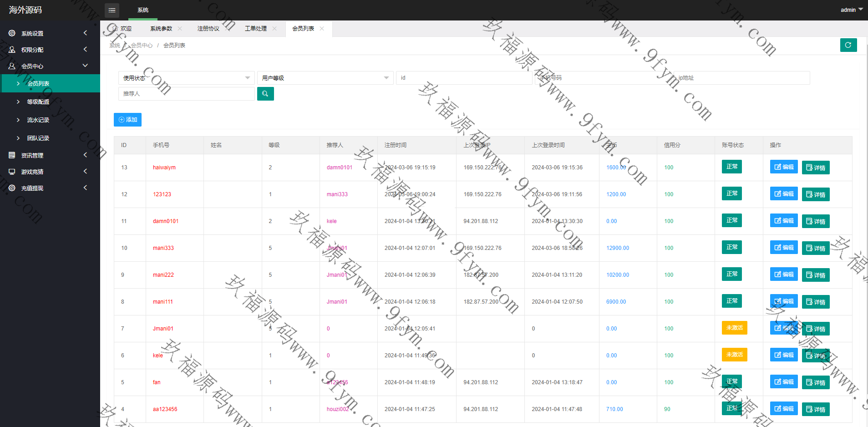Click the blue 添加 button
The height and width of the screenshot is (427, 868).
pos(127,120)
